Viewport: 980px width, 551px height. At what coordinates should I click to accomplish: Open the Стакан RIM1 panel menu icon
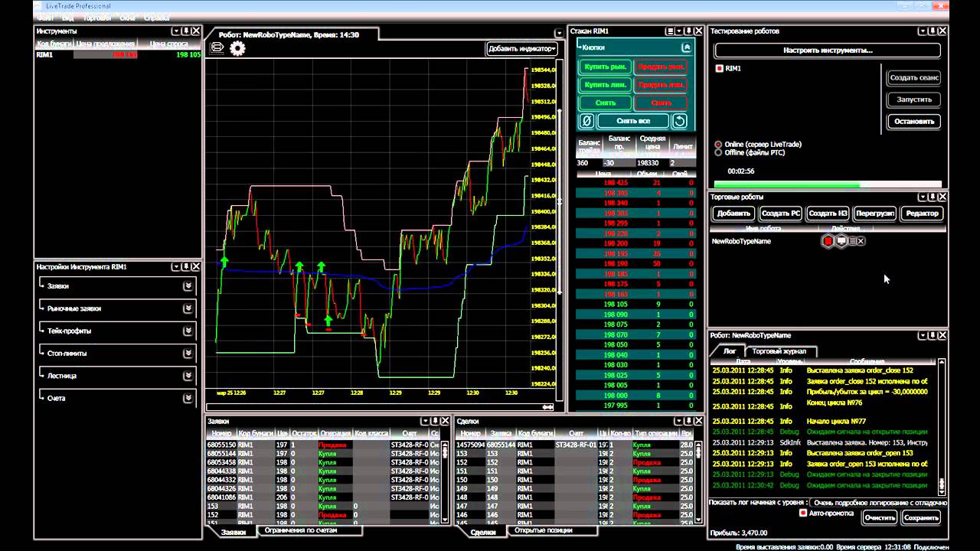tap(671, 31)
